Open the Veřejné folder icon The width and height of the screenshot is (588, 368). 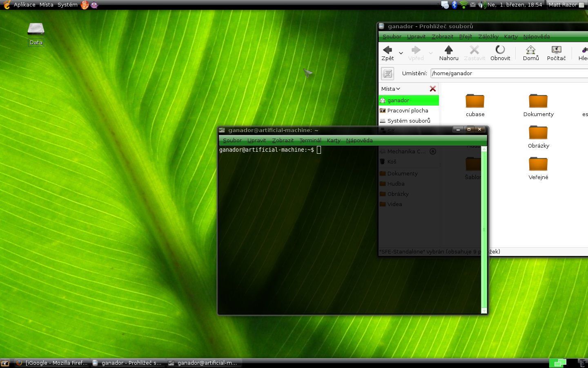point(538,164)
